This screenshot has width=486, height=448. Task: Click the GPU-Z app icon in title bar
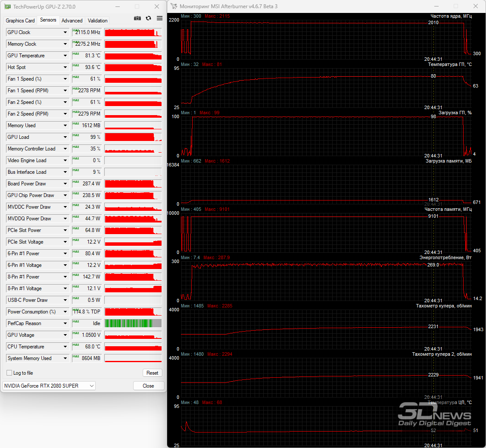click(7, 6)
